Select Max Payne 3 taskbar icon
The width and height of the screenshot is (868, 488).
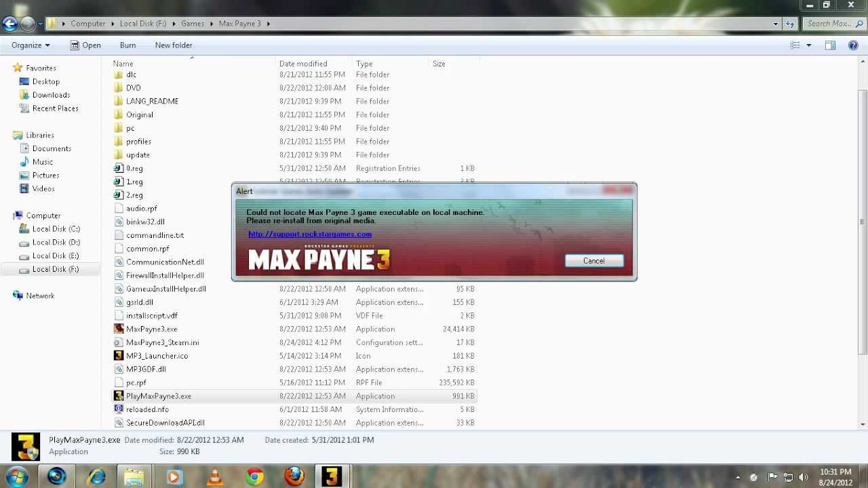point(332,476)
